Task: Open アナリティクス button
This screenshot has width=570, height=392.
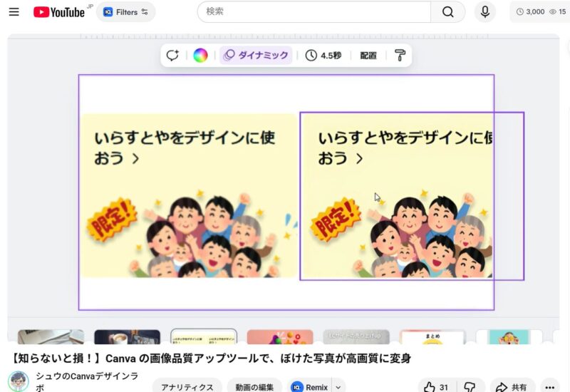Action: 187,387
